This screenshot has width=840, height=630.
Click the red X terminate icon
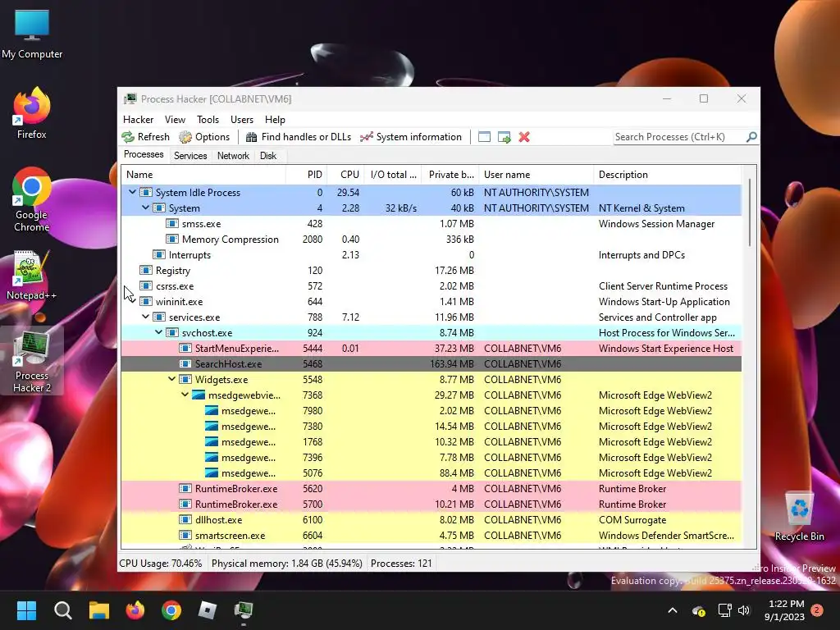(x=524, y=137)
